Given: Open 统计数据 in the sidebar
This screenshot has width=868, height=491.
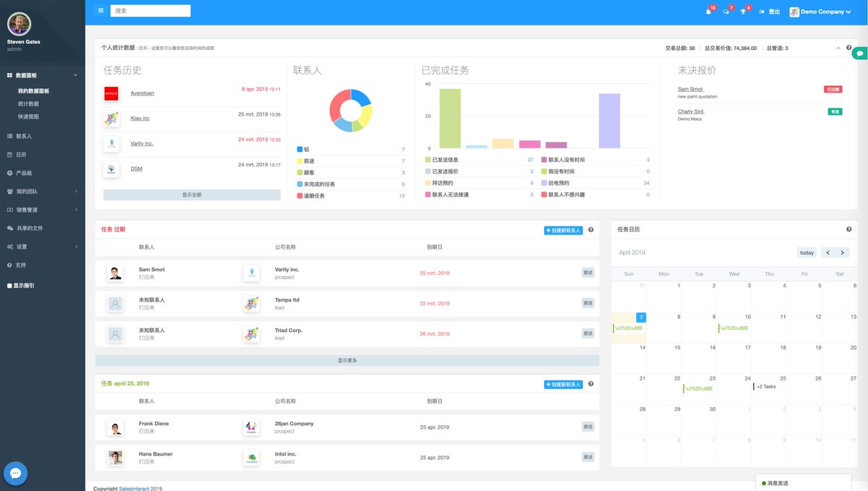Looking at the screenshot, I should (x=29, y=104).
